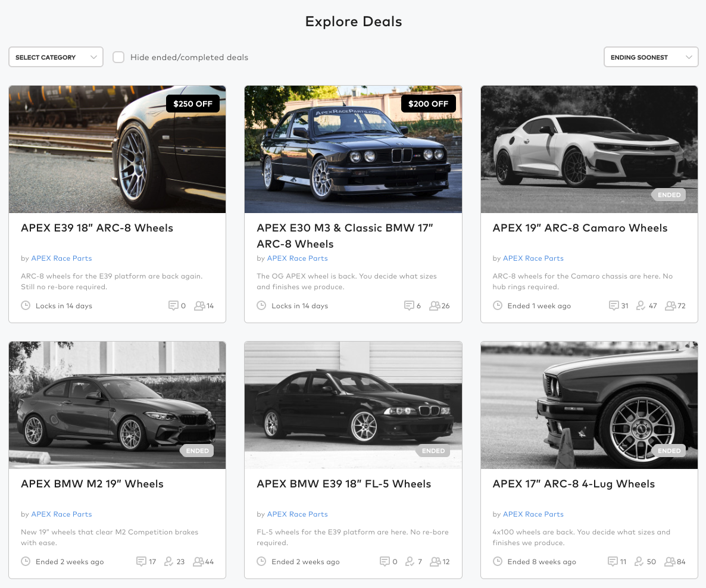Image resolution: width=706 pixels, height=588 pixels.
Task: Open the Select Category dropdown
Action: click(x=56, y=57)
